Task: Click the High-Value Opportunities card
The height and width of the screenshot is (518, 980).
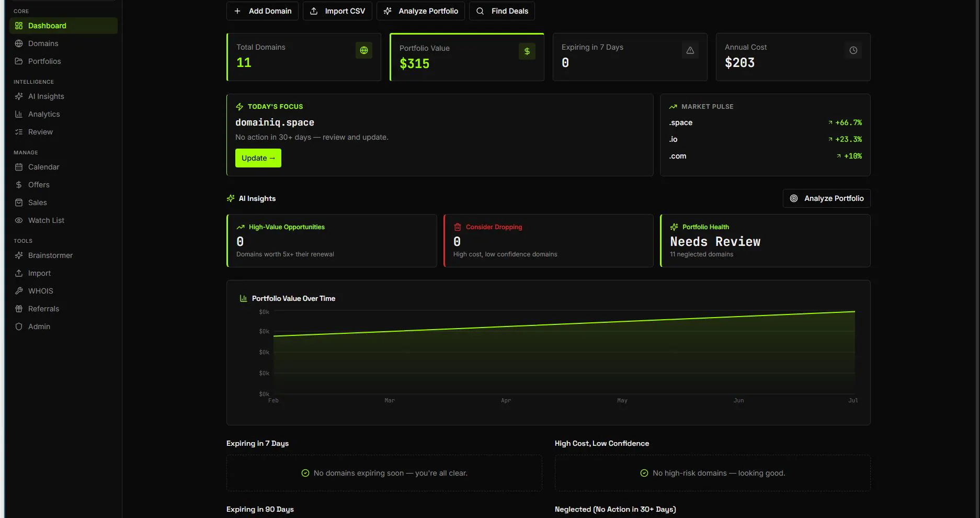Action: pyautogui.click(x=332, y=241)
